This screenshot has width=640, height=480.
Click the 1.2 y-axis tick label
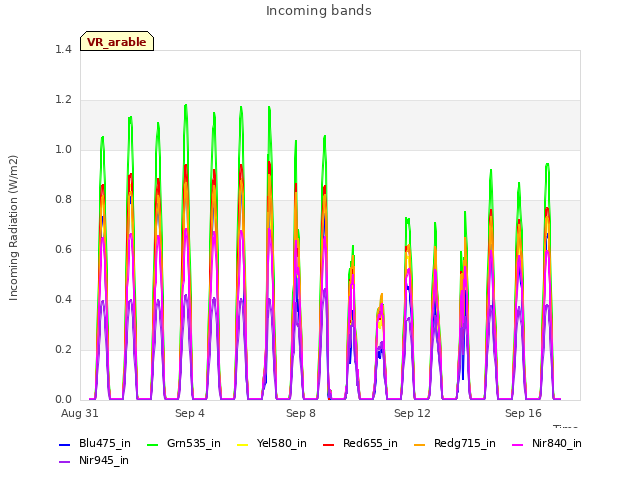(x=63, y=100)
